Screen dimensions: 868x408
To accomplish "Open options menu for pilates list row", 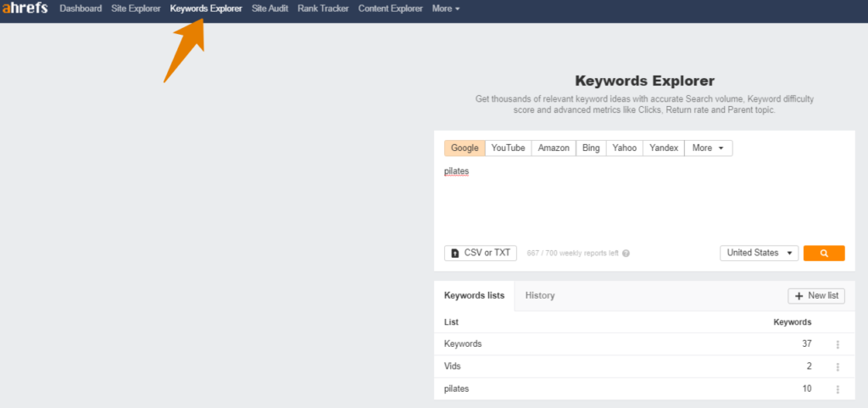I will 837,389.
